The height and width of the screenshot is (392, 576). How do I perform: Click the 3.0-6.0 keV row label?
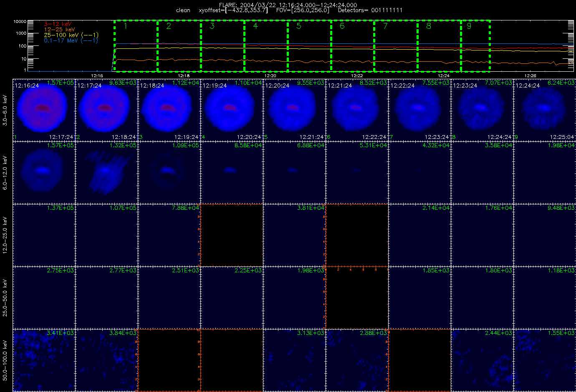pyautogui.click(x=5, y=111)
